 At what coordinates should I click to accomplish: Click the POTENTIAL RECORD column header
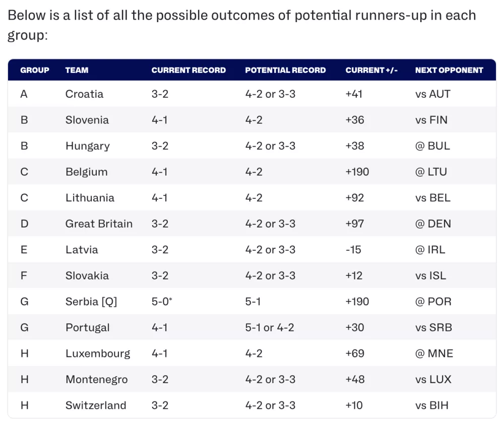click(x=285, y=70)
